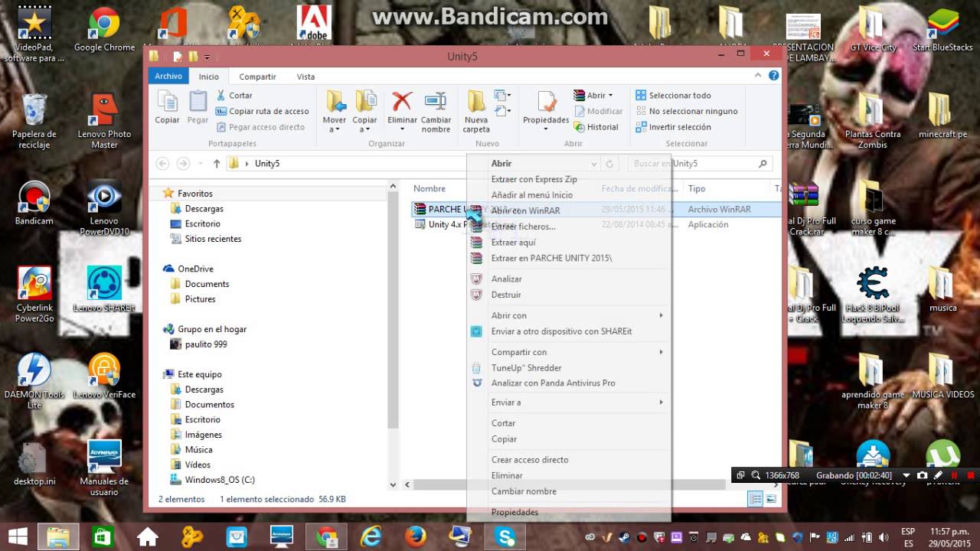Select Enviar a otro dispositivo con SHAREit
The height and width of the screenshot is (551, 980).
[569, 331]
